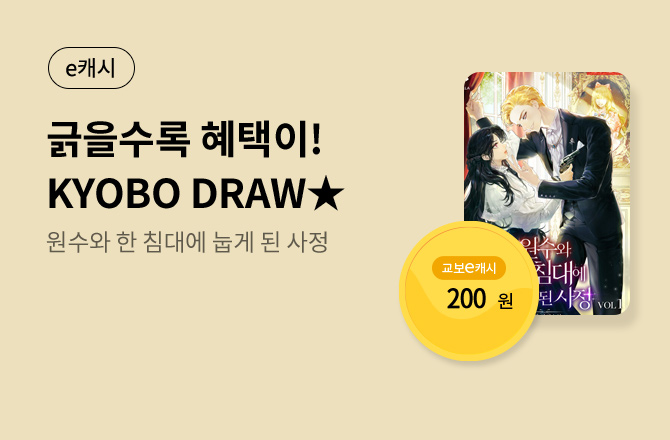Image resolution: width=670 pixels, height=440 pixels.
Task: Select the 200 amount on the coin
Action: tap(466, 299)
